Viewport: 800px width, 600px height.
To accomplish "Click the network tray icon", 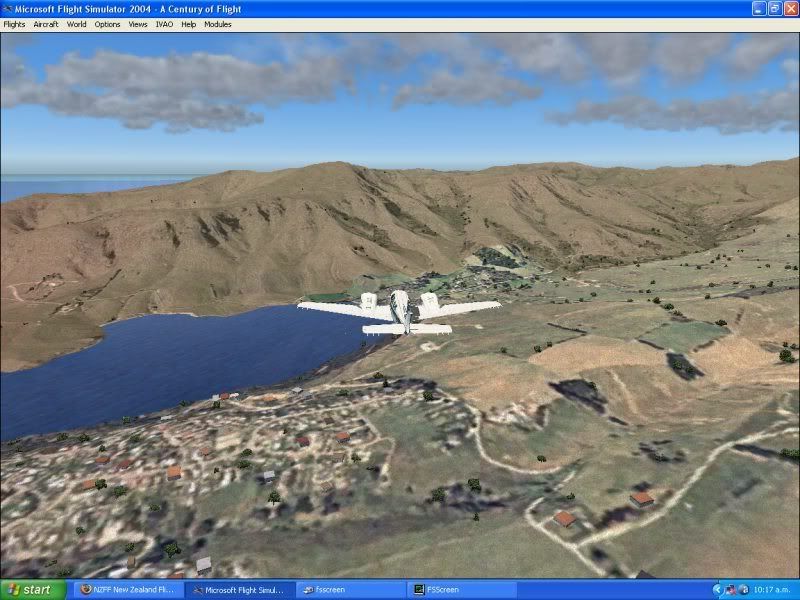I will pos(731,590).
